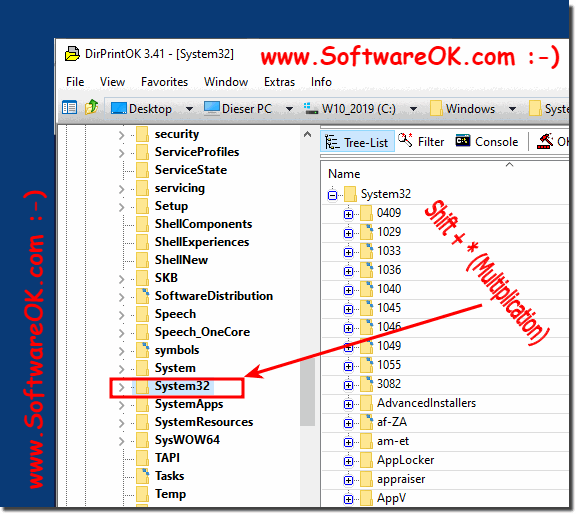Viewport: 576px width, 514px height.
Task: Select the SystemResources folder in tree
Action: [x=204, y=422]
